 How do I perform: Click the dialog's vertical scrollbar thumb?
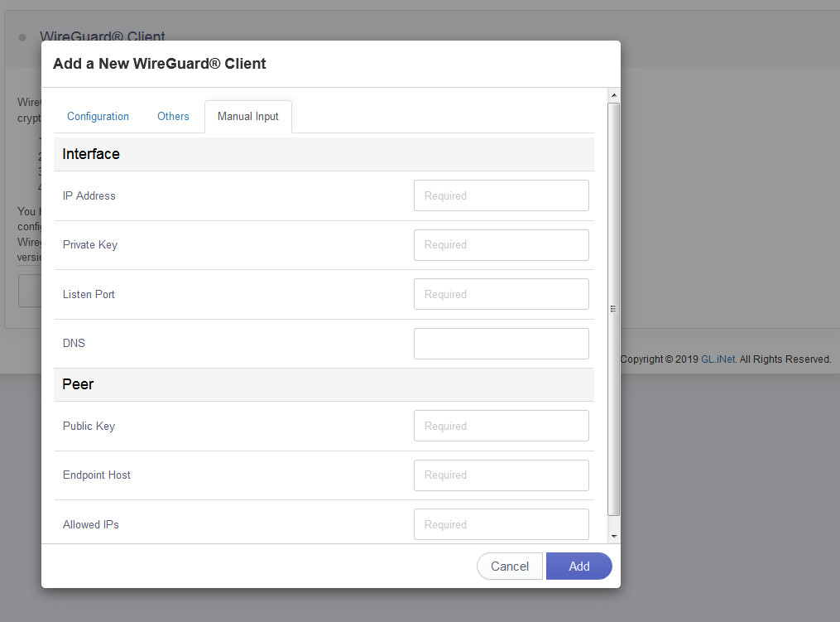tap(613, 308)
